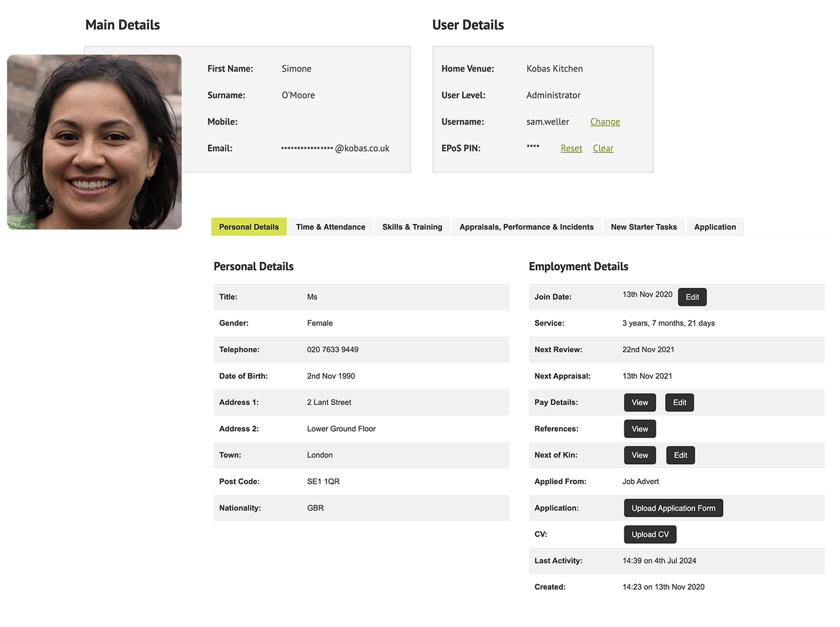Switch to the Time & Attendance tab

click(x=330, y=227)
